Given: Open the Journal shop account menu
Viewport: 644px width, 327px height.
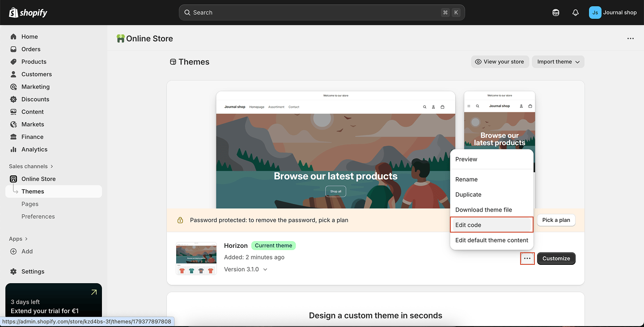Looking at the screenshot, I should (x=613, y=13).
